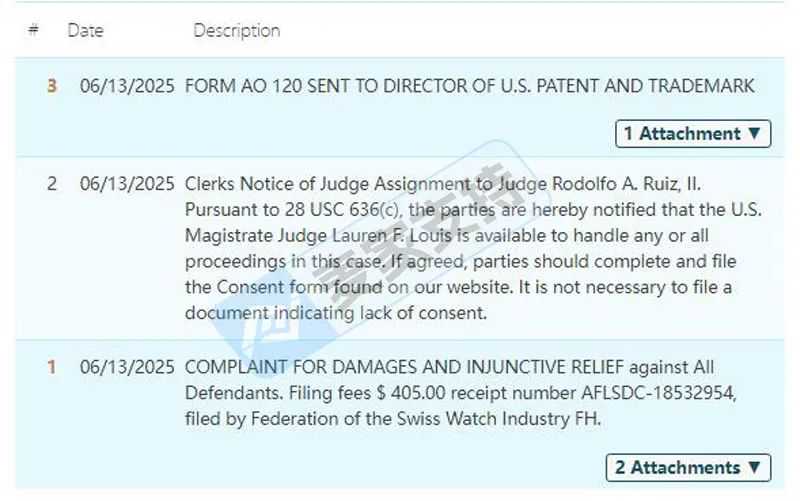Click the Magistrate Judge Lauren F. Louis line
This screenshot has width=800, height=501.
[446, 235]
